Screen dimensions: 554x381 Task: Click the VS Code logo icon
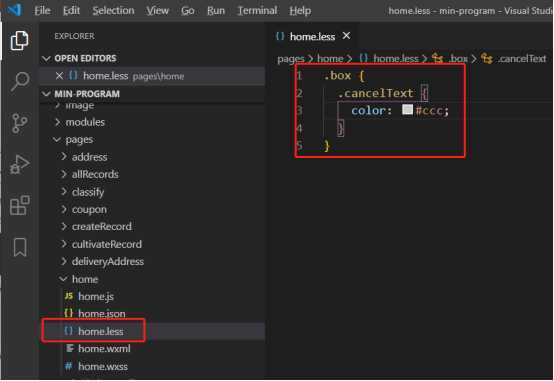(14, 10)
